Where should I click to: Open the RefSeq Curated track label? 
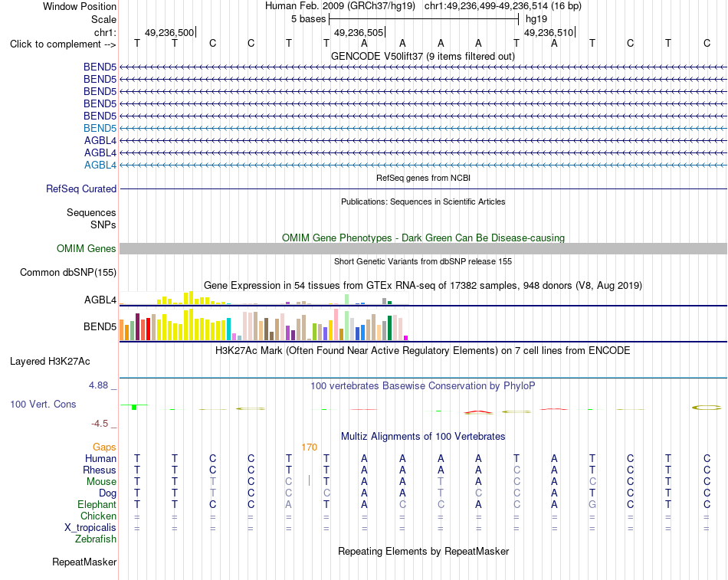[x=81, y=189]
